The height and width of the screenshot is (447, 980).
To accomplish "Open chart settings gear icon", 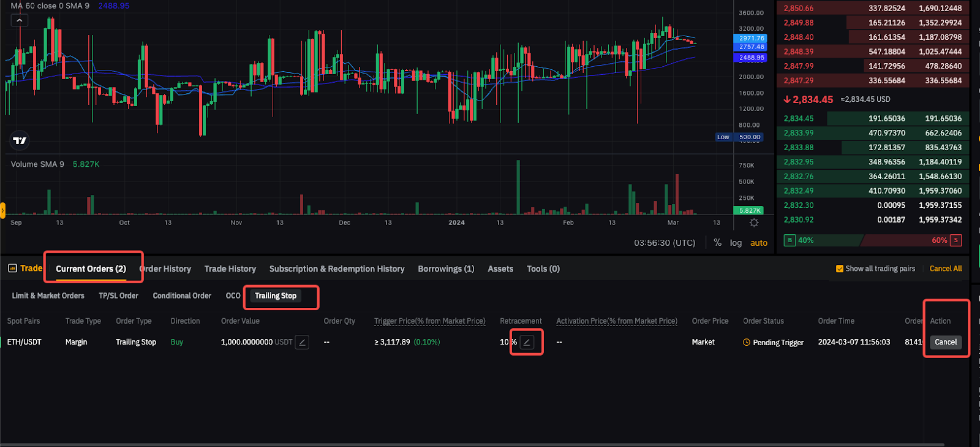I will coord(754,223).
